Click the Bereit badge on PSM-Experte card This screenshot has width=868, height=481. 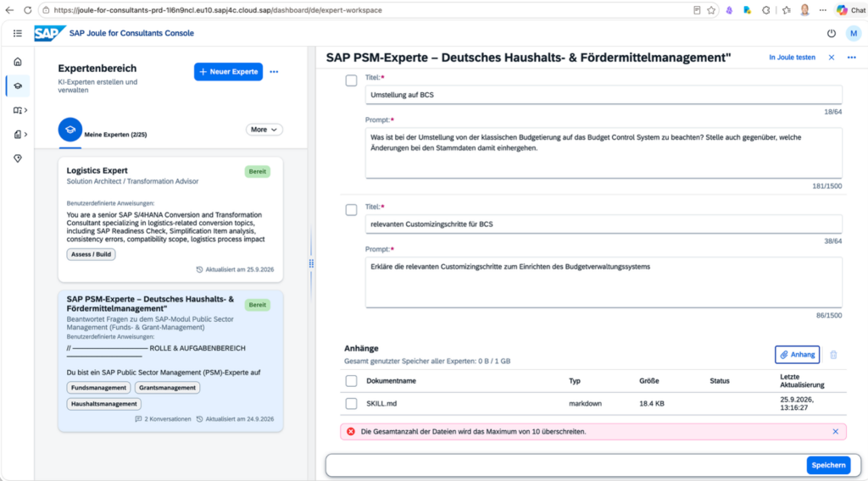click(x=258, y=305)
